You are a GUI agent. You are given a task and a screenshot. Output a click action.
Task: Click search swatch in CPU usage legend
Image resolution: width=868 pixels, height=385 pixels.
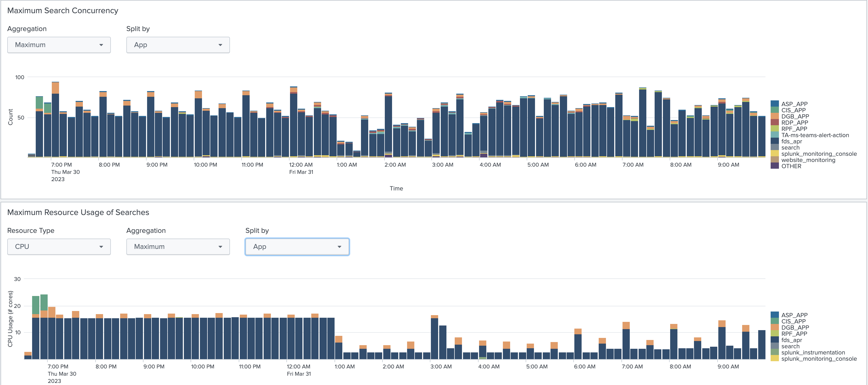[775, 346]
